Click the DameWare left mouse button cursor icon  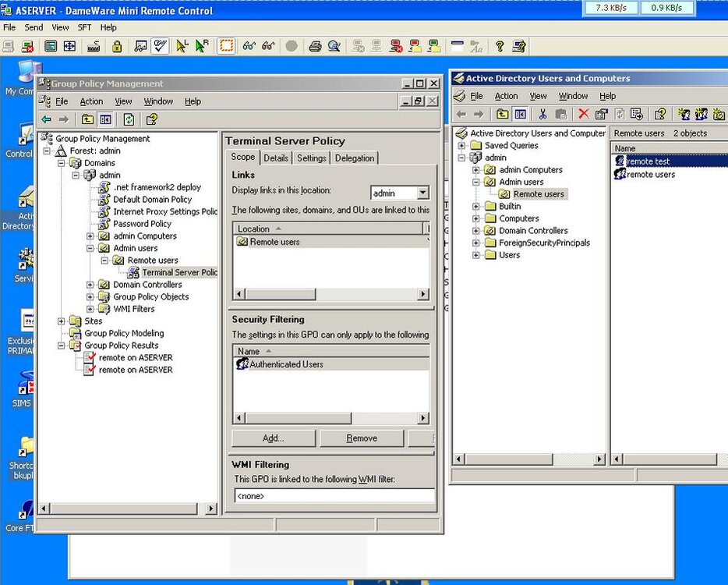[182, 47]
